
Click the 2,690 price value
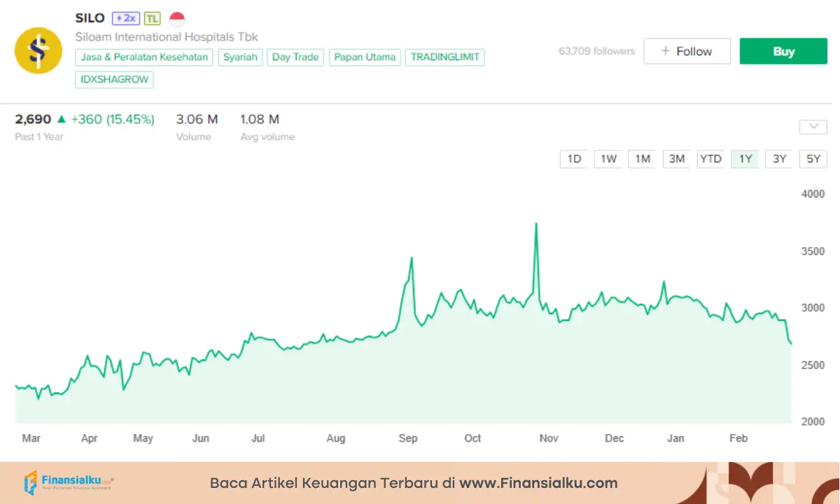pyautogui.click(x=33, y=120)
